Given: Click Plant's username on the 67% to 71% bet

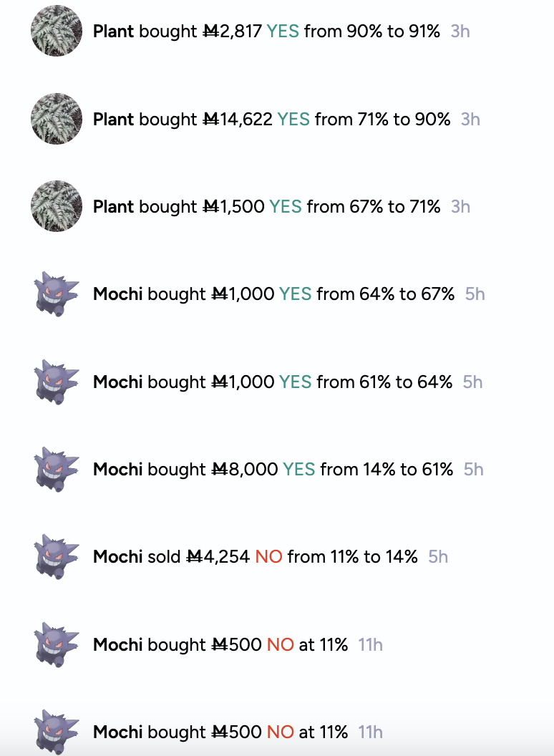Looking at the screenshot, I should tap(113, 207).
